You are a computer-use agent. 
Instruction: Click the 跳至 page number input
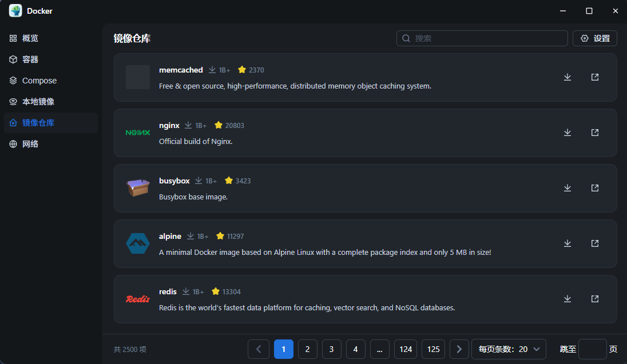point(592,349)
